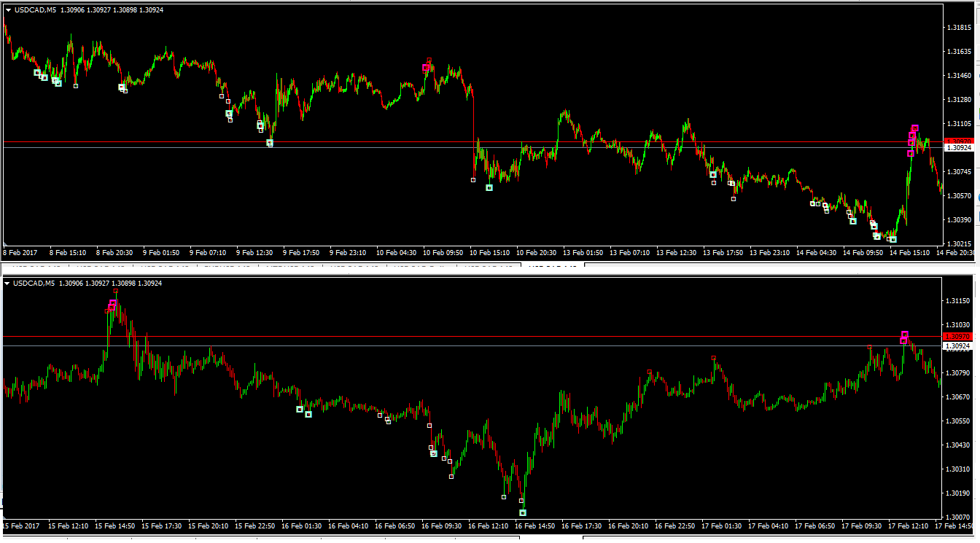Click the 8 Feb 15:10 time label
Viewport: 980px width, 543px height.
[x=68, y=253]
